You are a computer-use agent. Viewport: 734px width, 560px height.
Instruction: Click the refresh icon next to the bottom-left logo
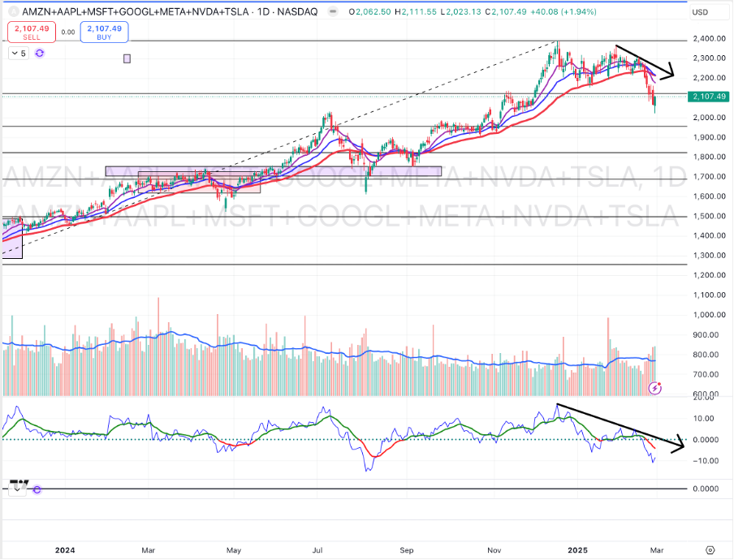click(x=36, y=489)
